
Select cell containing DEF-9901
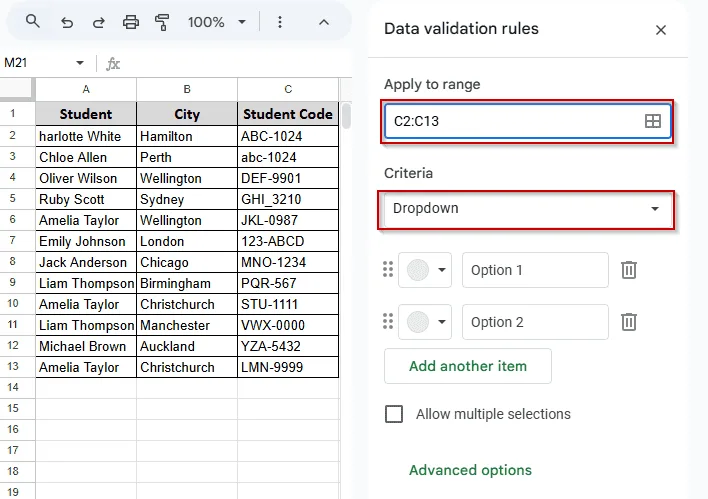point(288,178)
